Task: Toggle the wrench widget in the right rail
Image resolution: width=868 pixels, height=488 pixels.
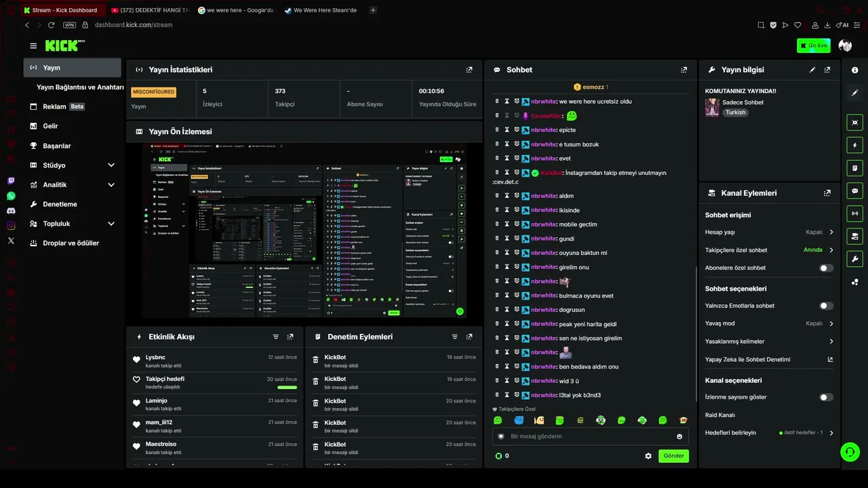Action: [854, 259]
